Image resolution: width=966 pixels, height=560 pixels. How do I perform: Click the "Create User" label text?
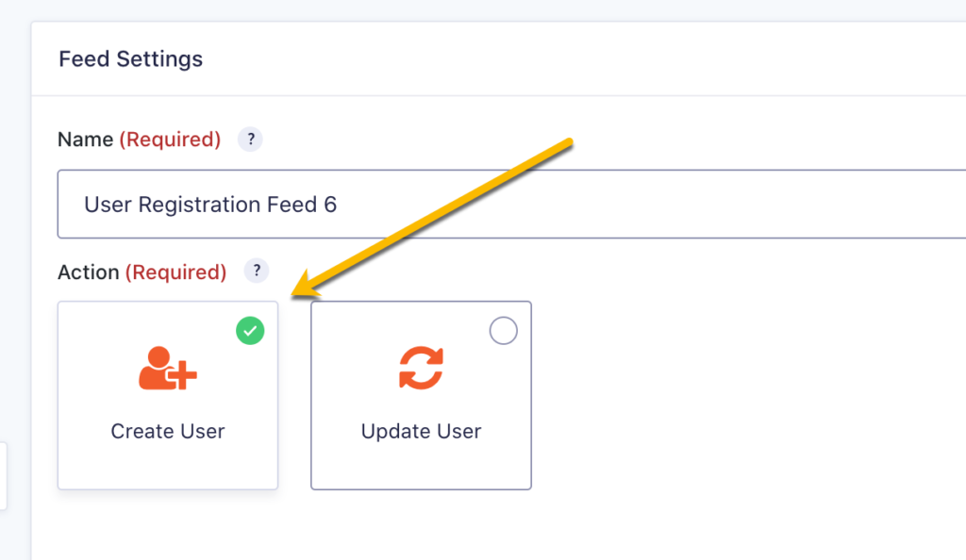pos(168,432)
